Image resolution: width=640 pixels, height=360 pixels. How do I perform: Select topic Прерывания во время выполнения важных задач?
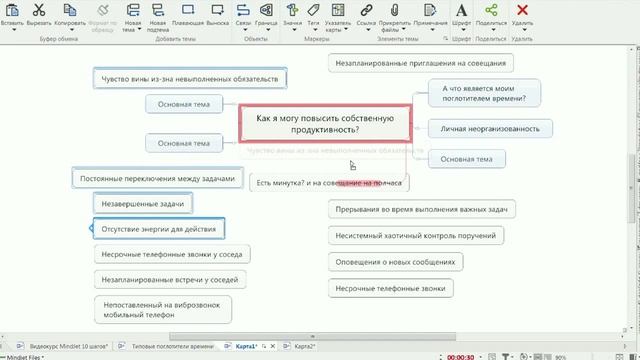(421, 209)
